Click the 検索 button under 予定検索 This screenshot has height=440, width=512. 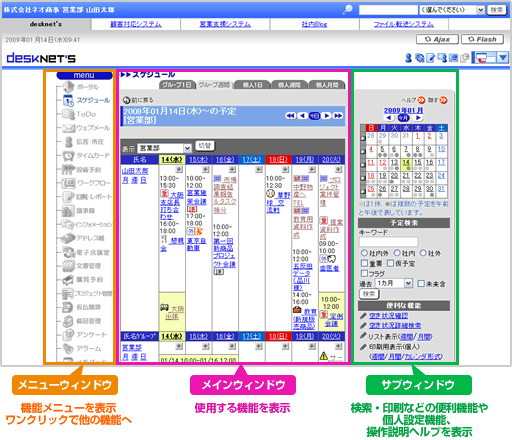pos(369,294)
